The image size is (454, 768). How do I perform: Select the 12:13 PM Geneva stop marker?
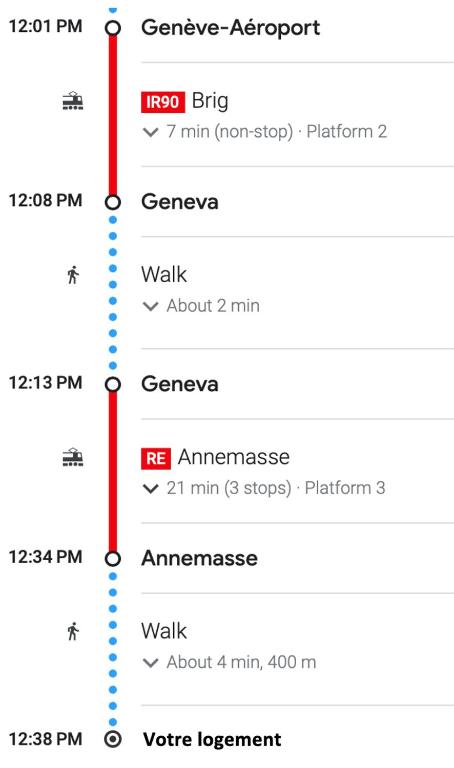[x=113, y=384]
